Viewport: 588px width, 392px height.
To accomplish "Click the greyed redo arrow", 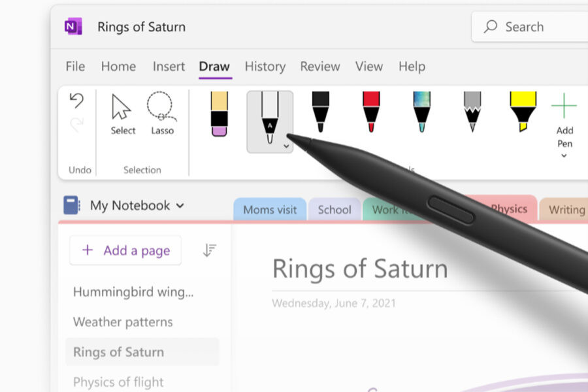I will pyautogui.click(x=77, y=125).
